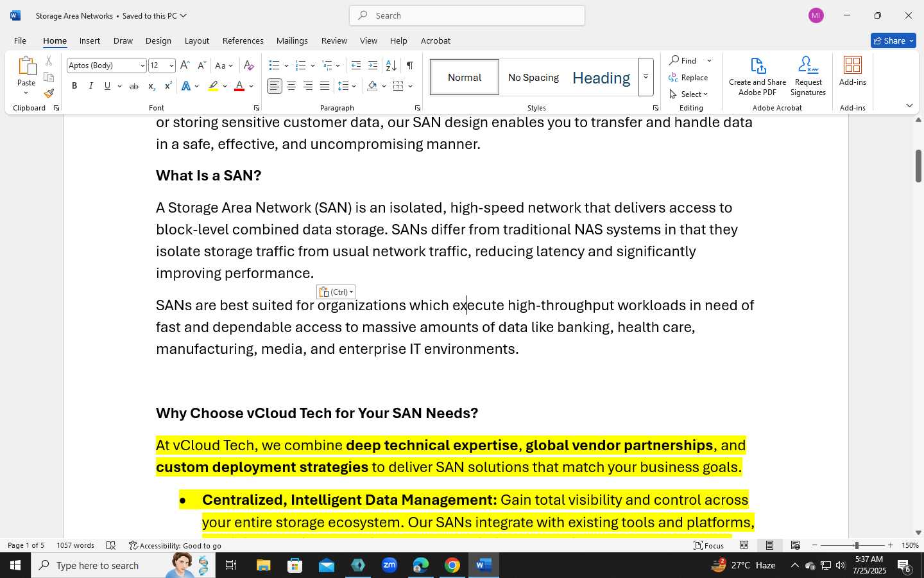Open the font size dropdown
Screen dimensions: 924x578
[x=171, y=66]
